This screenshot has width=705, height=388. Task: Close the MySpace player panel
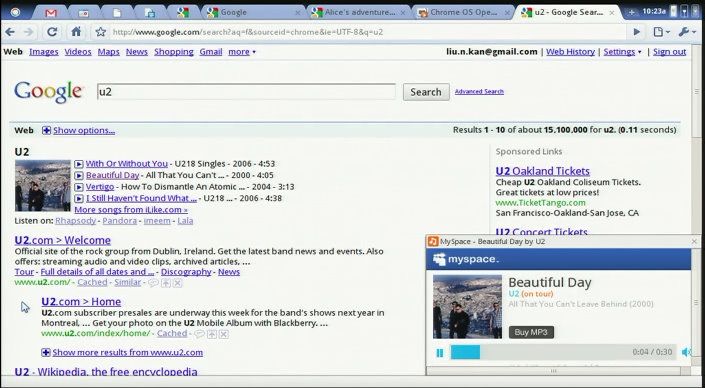tap(694, 241)
